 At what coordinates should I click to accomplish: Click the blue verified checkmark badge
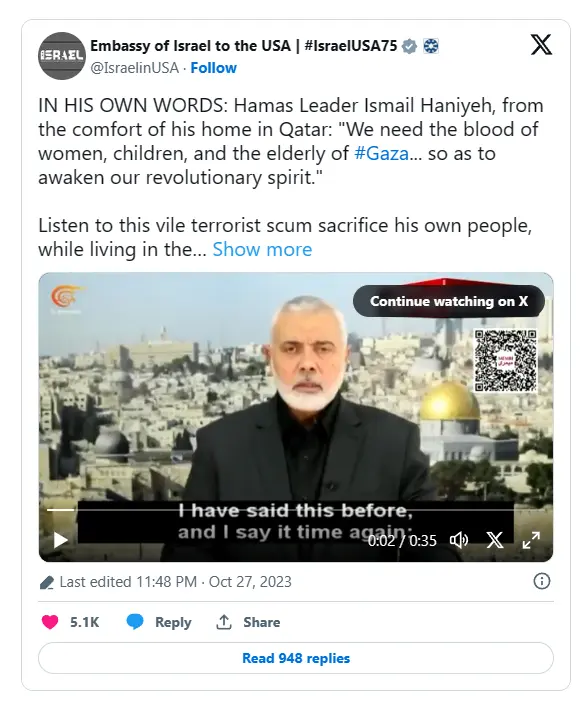[409, 46]
